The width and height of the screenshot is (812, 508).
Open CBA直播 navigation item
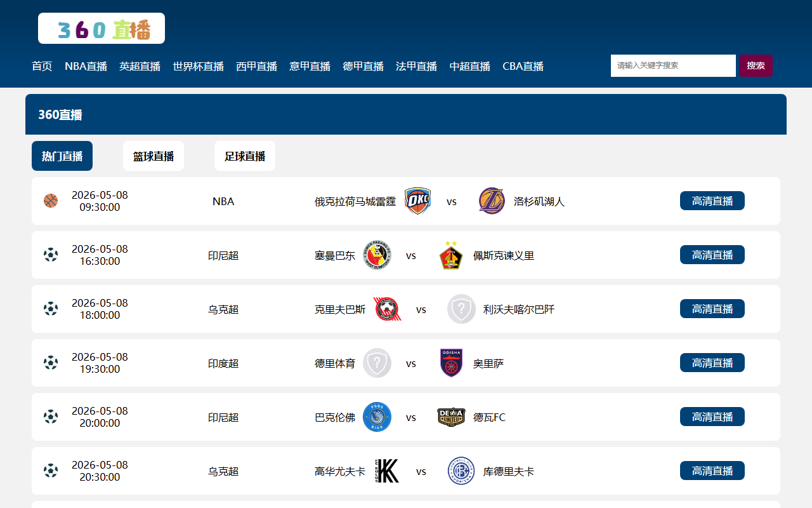coord(523,66)
